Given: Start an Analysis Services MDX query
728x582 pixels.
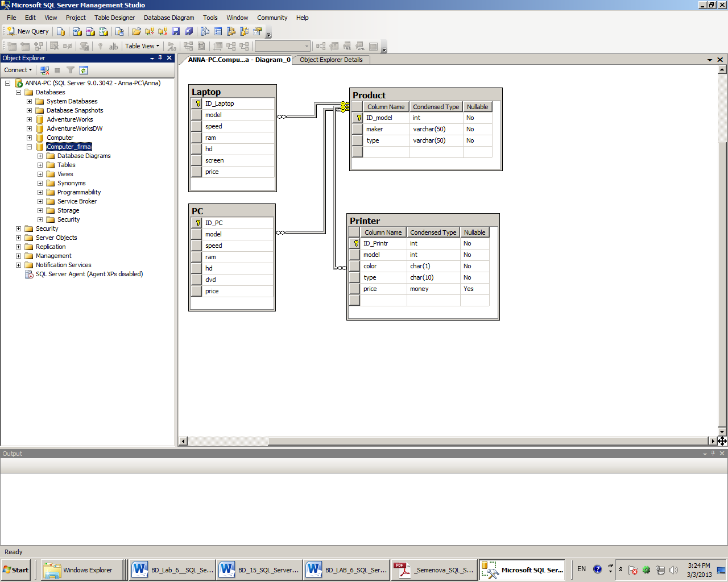Looking at the screenshot, I should (x=77, y=31).
